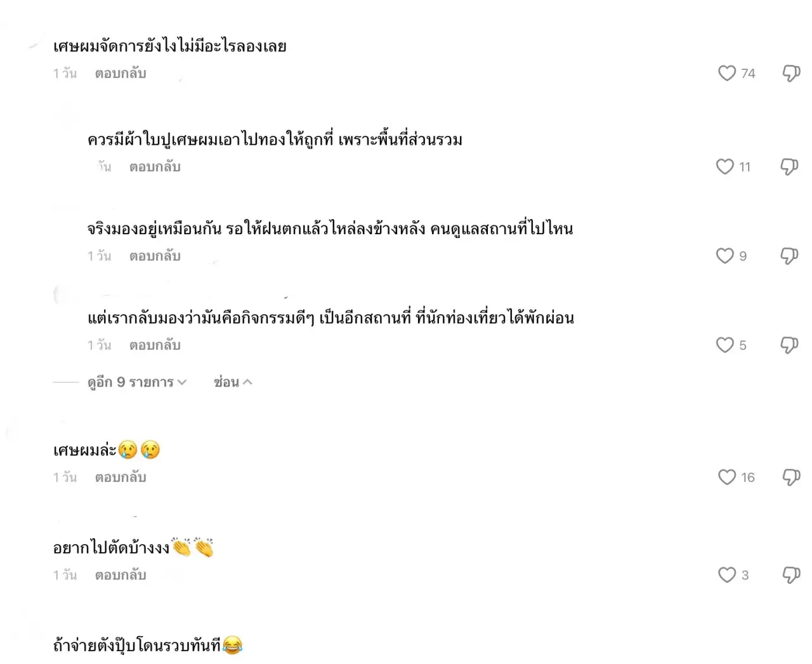Dislike the reply with 9 likes
The width and height of the screenshot is (812, 664).
[789, 255]
